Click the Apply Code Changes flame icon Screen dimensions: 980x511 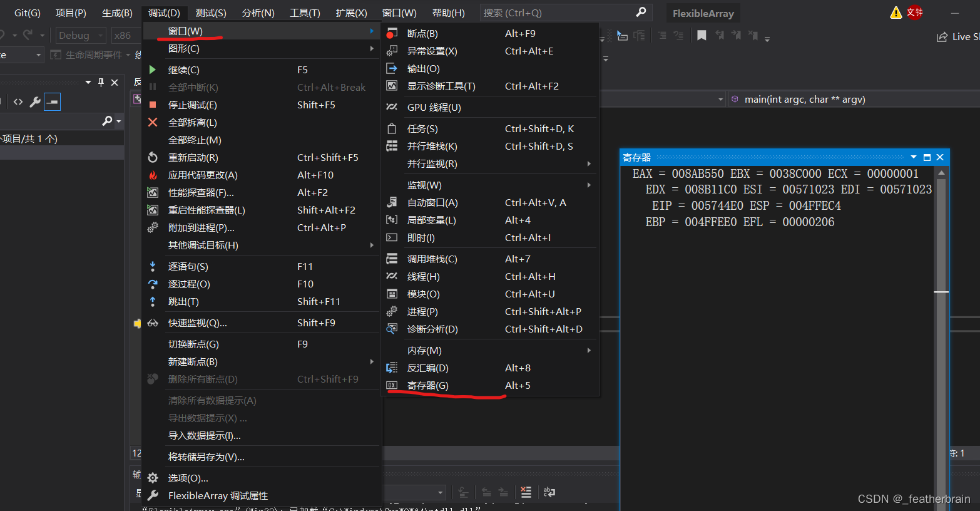coord(153,175)
